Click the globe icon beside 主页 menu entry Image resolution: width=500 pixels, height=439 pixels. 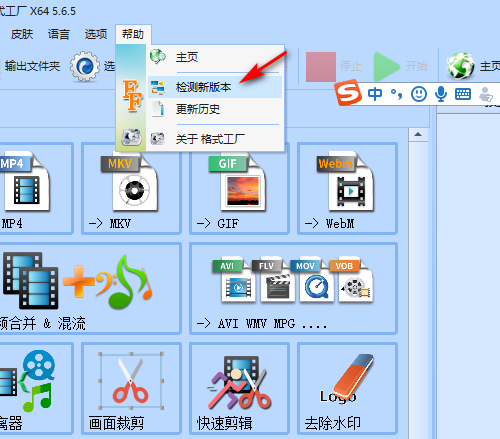(157, 57)
